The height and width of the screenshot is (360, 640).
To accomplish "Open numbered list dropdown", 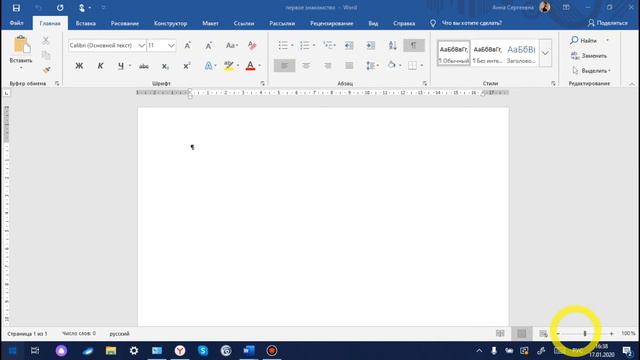I will click(313, 45).
